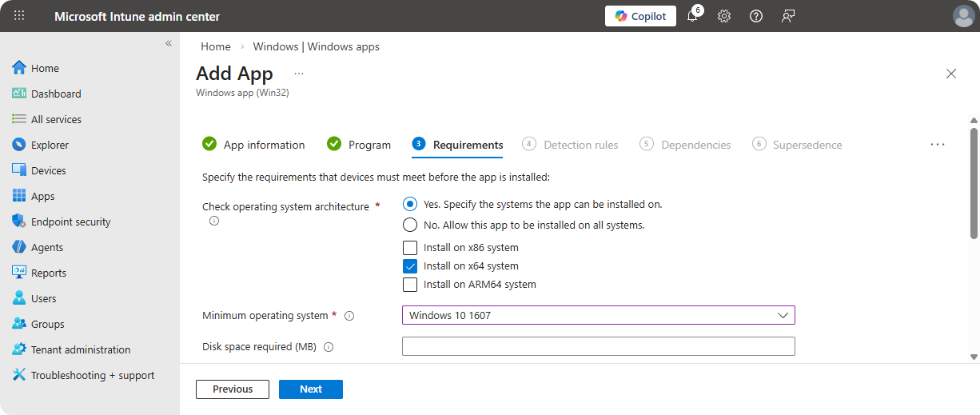The height and width of the screenshot is (415, 980).
Task: Open the wizard steps overflow ellipsis
Action: 938,145
